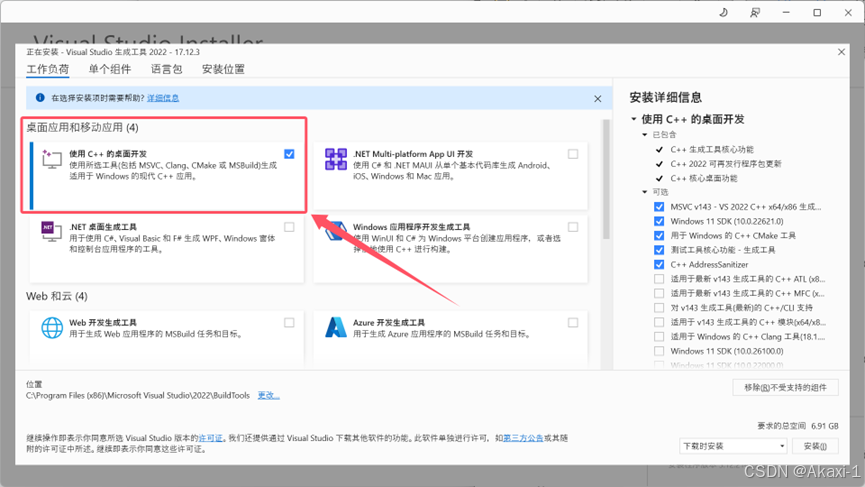Image resolution: width=865 pixels, height=487 pixels.
Task: Click C++ 2022 可再发行程序包更新 entry
Action: tap(726, 164)
